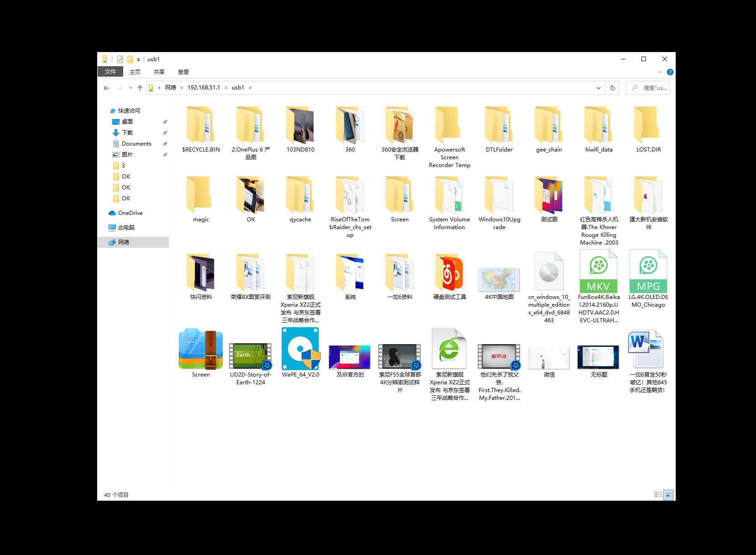Switch to the 共享 ribbon tab

pos(159,72)
